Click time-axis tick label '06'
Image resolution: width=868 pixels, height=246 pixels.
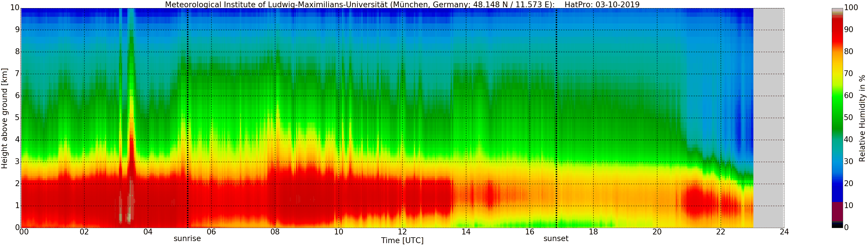(211, 232)
